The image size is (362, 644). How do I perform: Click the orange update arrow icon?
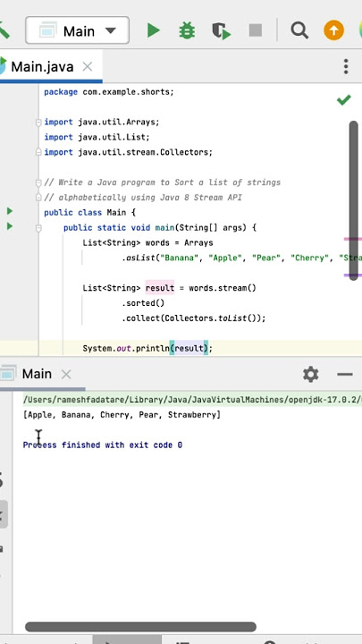(x=333, y=30)
